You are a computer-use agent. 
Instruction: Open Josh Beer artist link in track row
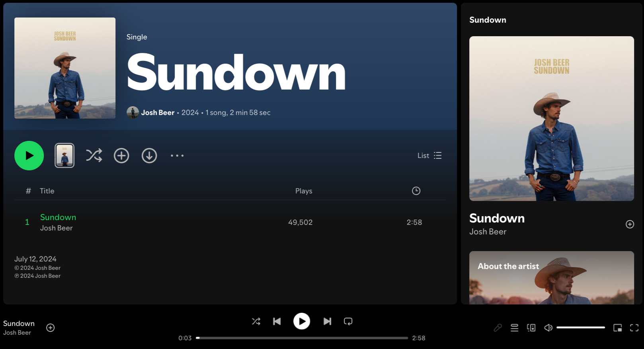[x=57, y=228]
